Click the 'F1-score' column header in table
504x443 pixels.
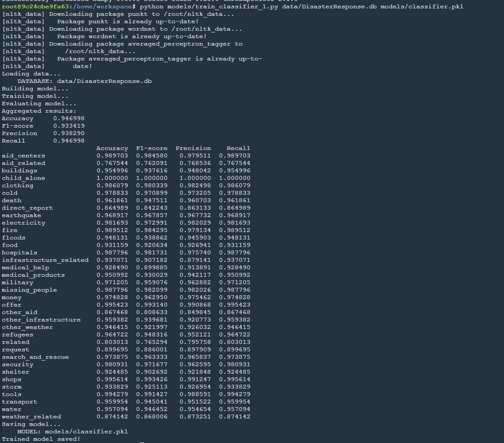(x=152, y=148)
